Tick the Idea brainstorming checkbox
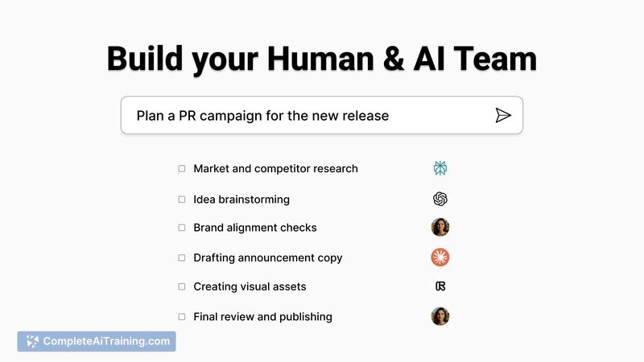The image size is (644, 362). (x=182, y=199)
